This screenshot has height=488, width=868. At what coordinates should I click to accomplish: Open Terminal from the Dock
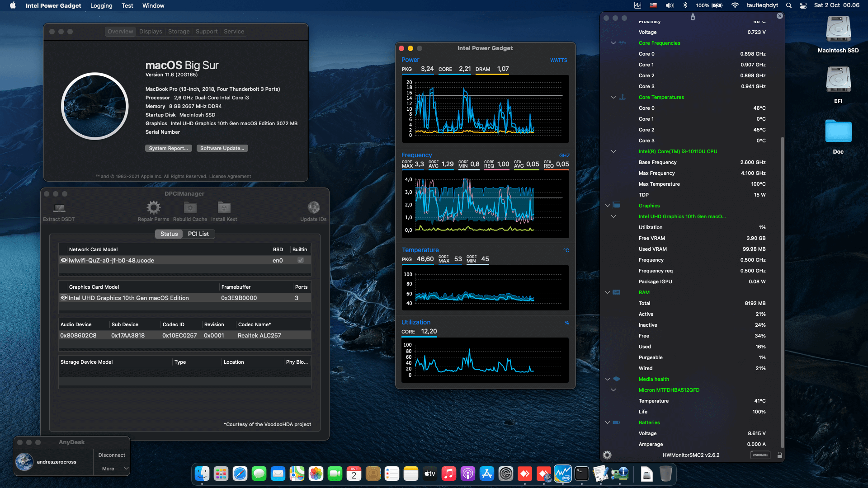tap(582, 474)
